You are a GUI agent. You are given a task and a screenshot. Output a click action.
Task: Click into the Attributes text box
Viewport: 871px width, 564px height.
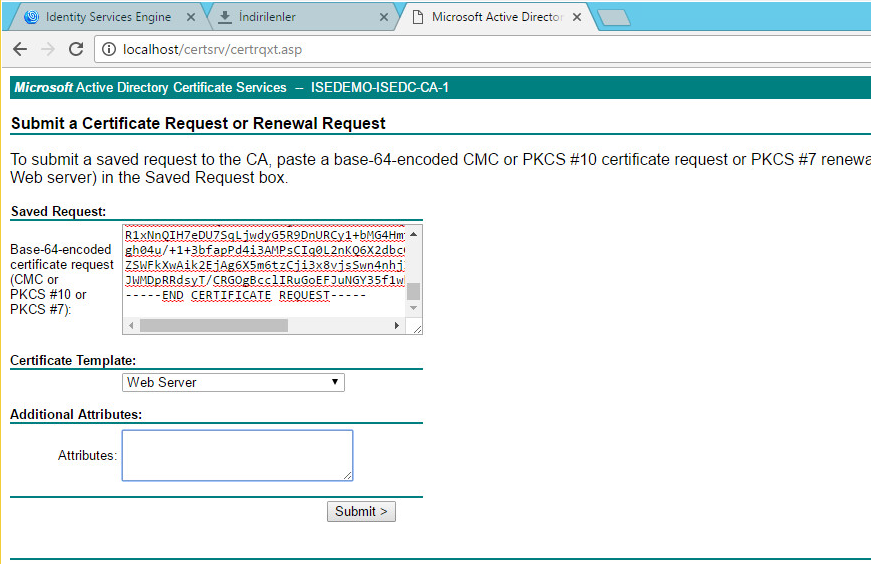click(x=237, y=455)
